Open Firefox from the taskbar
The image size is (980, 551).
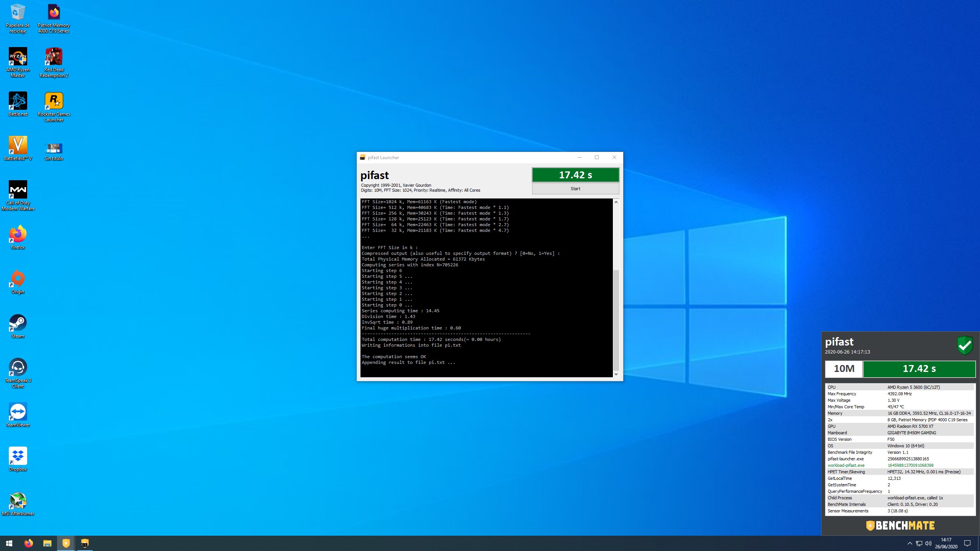pos(28,543)
